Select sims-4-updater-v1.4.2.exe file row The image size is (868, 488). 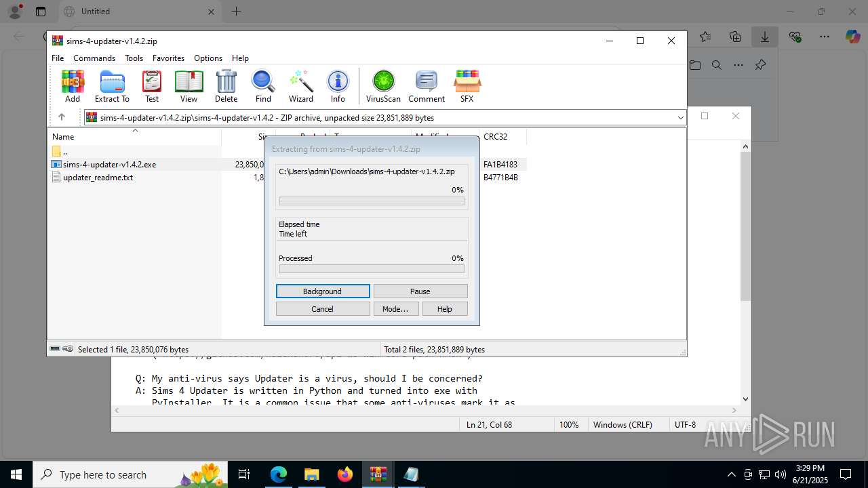click(x=288, y=164)
